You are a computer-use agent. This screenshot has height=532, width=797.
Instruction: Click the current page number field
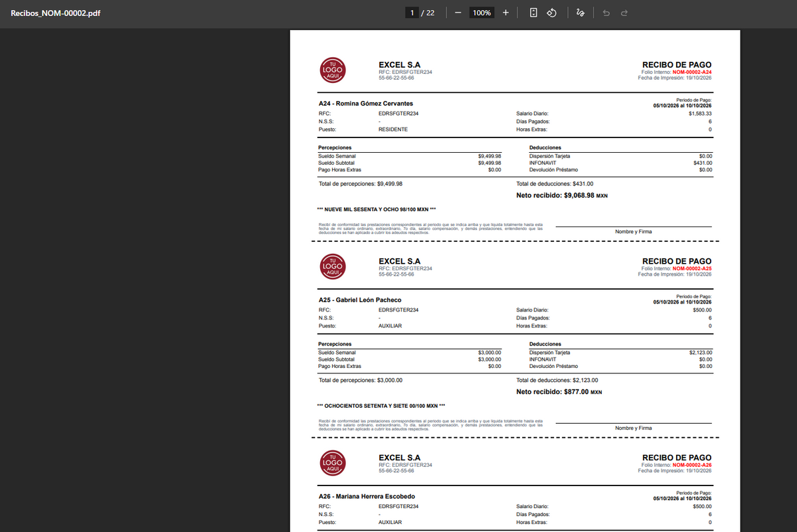click(x=412, y=13)
